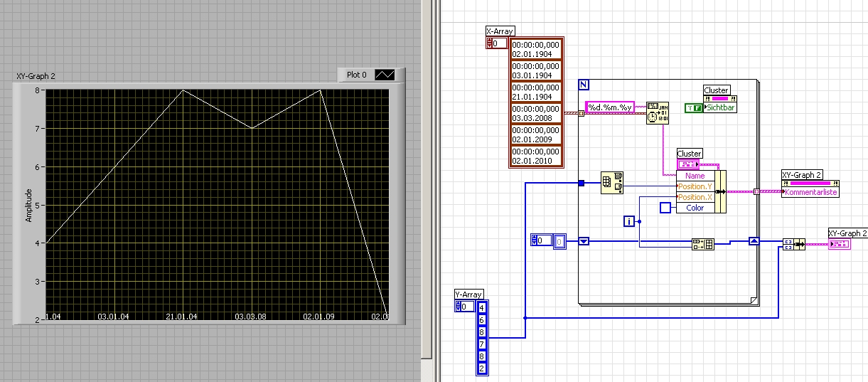Screen dimensions: 868x382
Task: Click the Build Array function inside loop
Action: pyautogui.click(x=702, y=244)
